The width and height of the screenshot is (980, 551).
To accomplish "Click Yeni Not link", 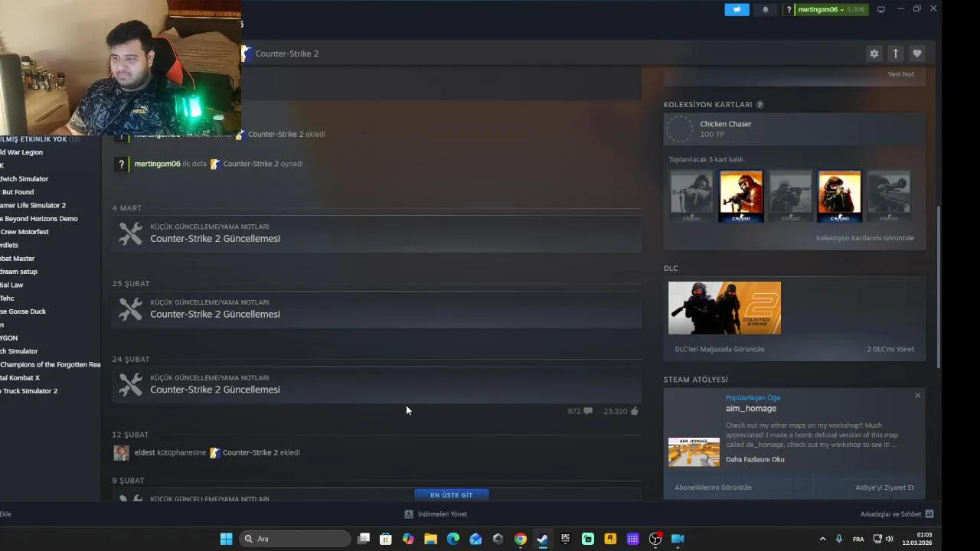I will tap(900, 74).
